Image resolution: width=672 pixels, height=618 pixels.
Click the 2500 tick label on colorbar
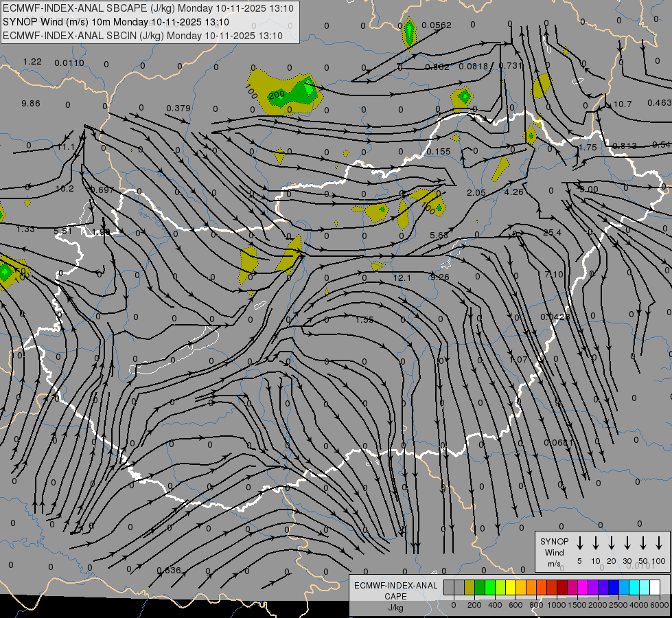click(x=618, y=605)
